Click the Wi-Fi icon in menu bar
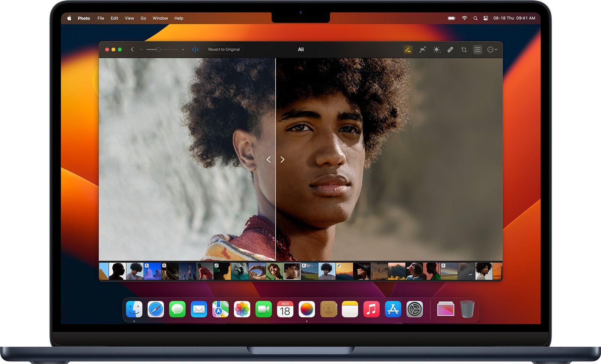The image size is (601, 364). tap(464, 18)
